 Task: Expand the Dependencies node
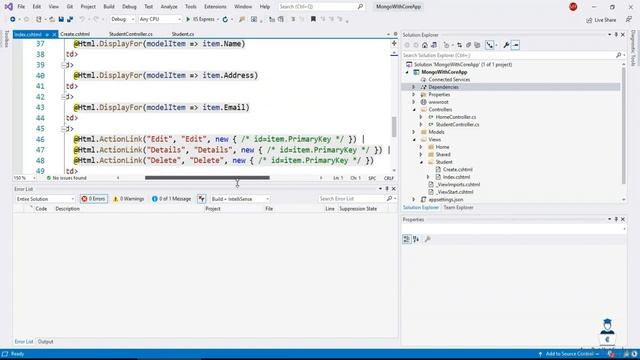click(413, 87)
